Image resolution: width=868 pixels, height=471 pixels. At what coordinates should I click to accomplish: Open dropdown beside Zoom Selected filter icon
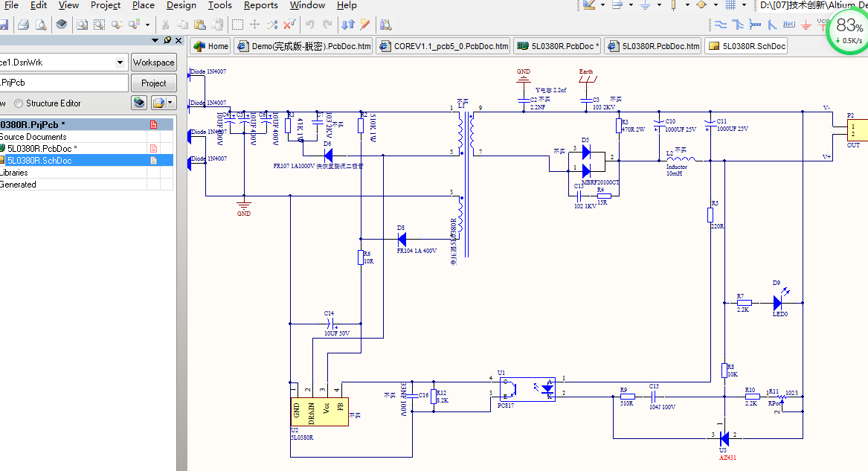coord(148,25)
